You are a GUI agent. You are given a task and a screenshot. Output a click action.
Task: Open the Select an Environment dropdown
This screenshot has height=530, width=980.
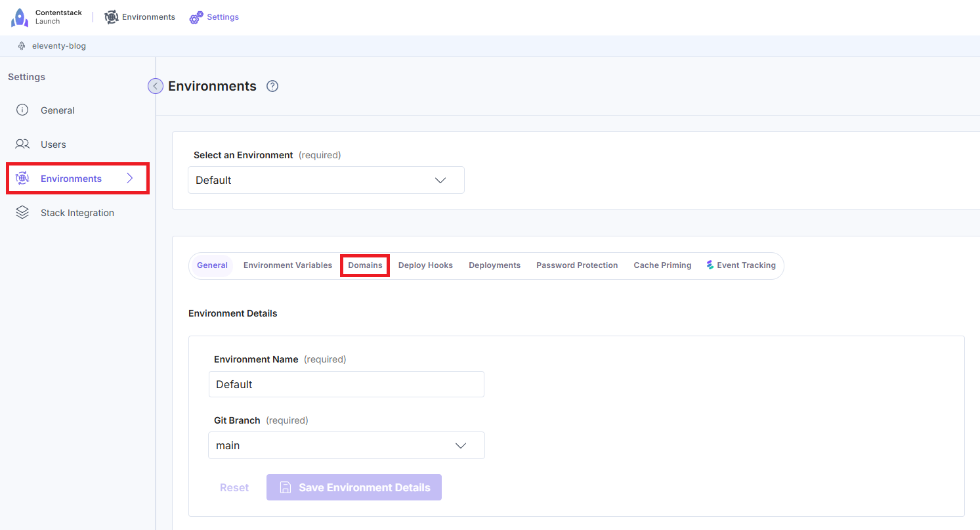pos(326,179)
